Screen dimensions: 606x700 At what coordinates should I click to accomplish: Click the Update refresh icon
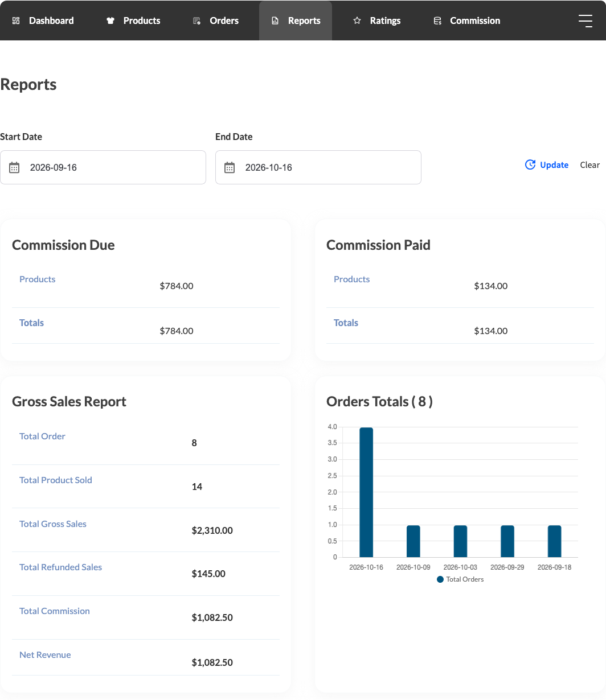(530, 164)
